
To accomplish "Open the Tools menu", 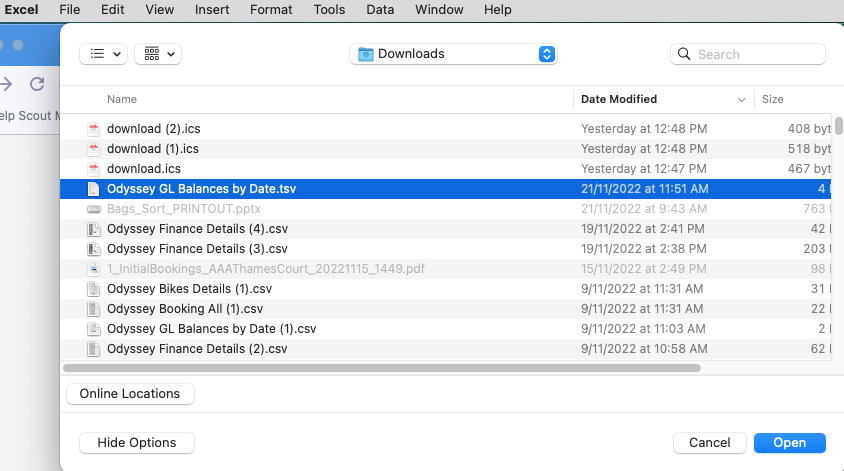I will [x=329, y=10].
